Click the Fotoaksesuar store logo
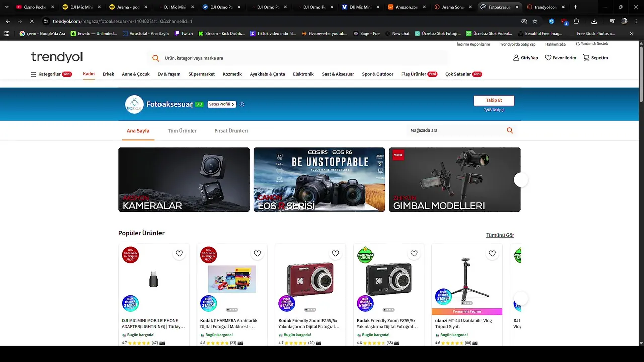The image size is (644, 362). click(x=134, y=104)
